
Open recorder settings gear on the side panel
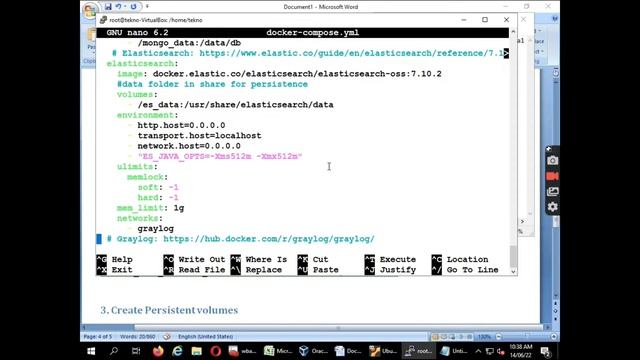click(x=553, y=207)
